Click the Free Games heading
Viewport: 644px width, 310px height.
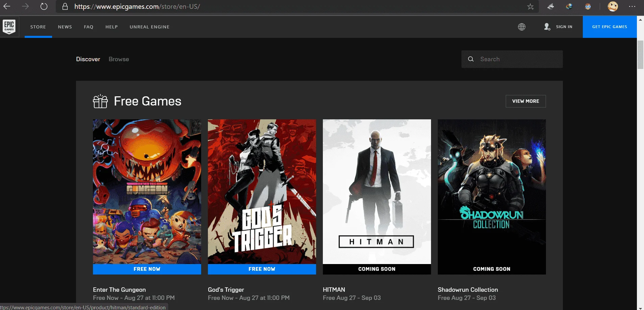coord(148,101)
